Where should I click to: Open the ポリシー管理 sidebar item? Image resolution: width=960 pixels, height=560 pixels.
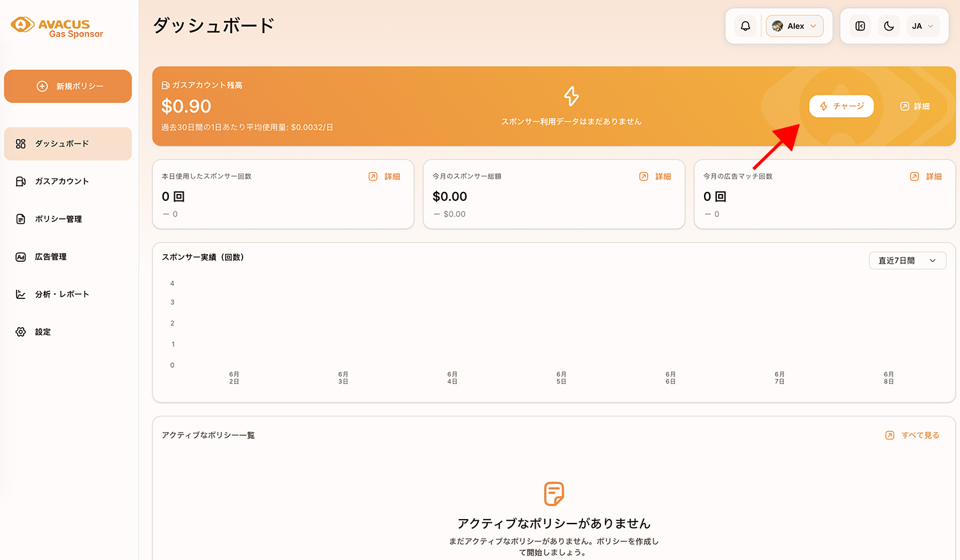click(68, 219)
